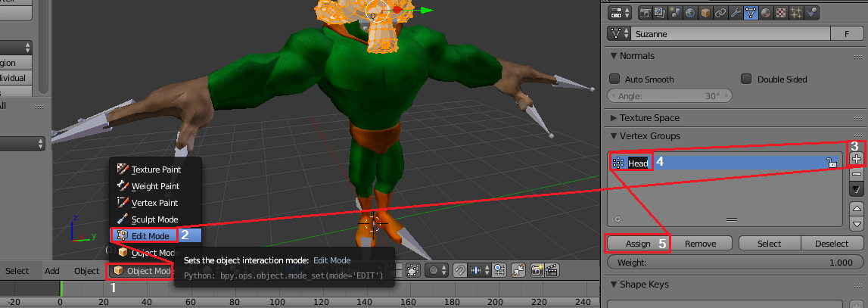Toggle the snap-to-grid option icon
Viewport: 868px width, 308px height.
(x=499, y=270)
